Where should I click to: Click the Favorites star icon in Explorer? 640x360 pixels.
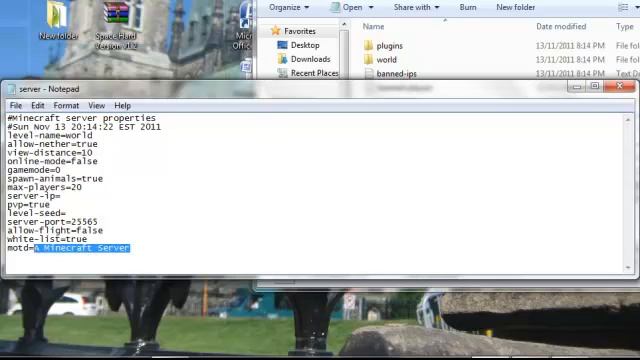click(x=276, y=31)
